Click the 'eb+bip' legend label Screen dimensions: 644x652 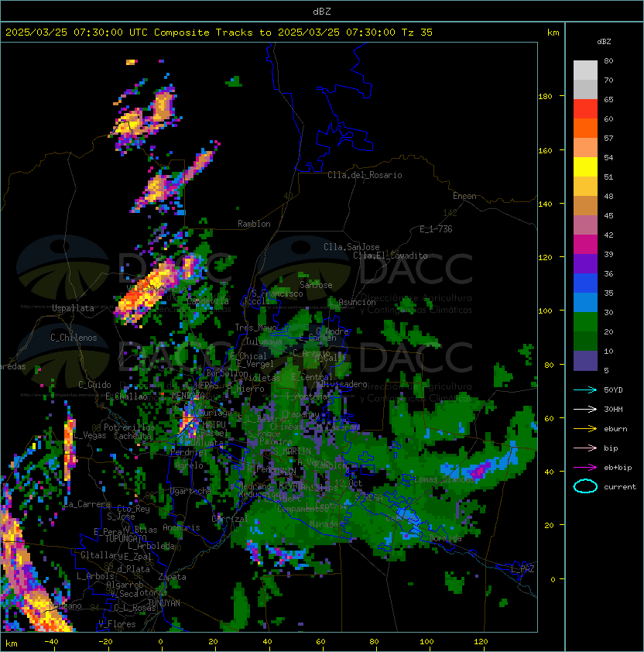pos(618,468)
